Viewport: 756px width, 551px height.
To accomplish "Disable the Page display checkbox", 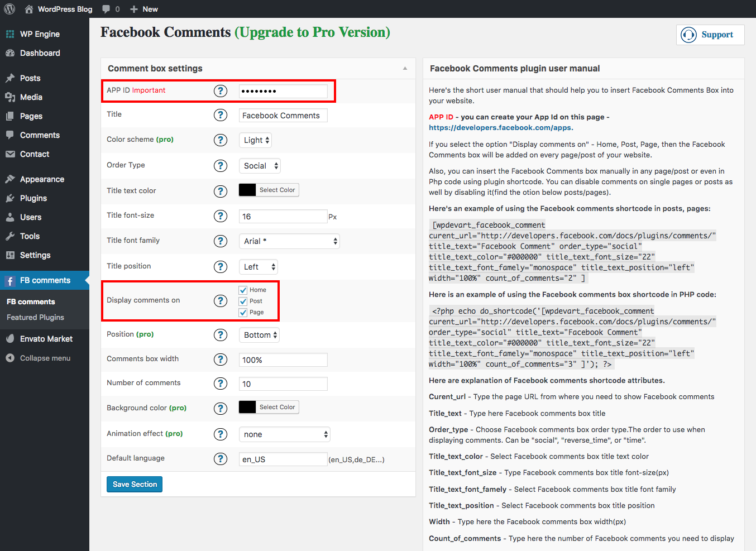I will click(x=243, y=312).
